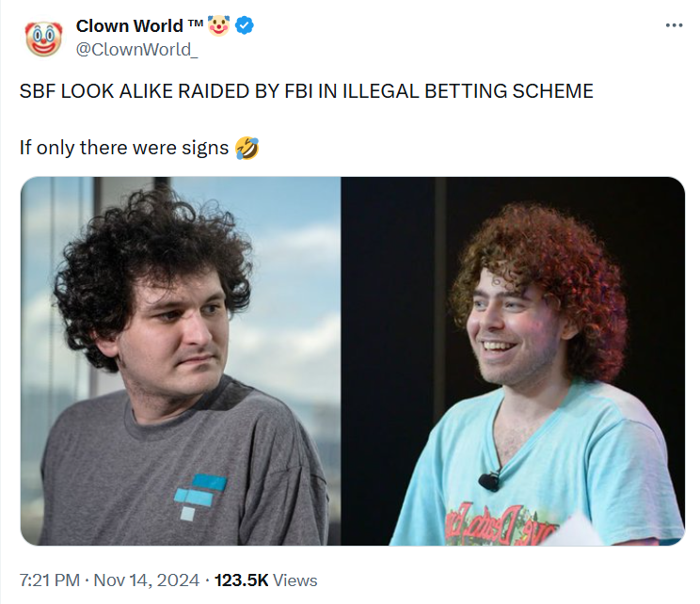
Task: Click the 123.5K view count
Action: 241,580
